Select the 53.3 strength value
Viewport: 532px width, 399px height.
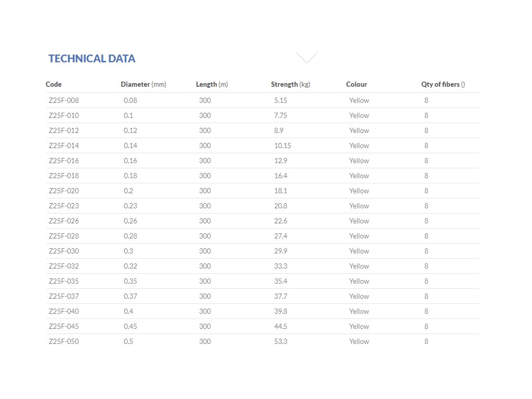[281, 341]
